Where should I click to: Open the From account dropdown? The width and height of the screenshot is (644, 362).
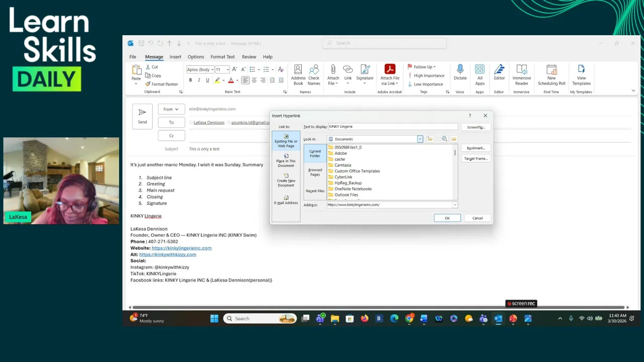click(172, 109)
